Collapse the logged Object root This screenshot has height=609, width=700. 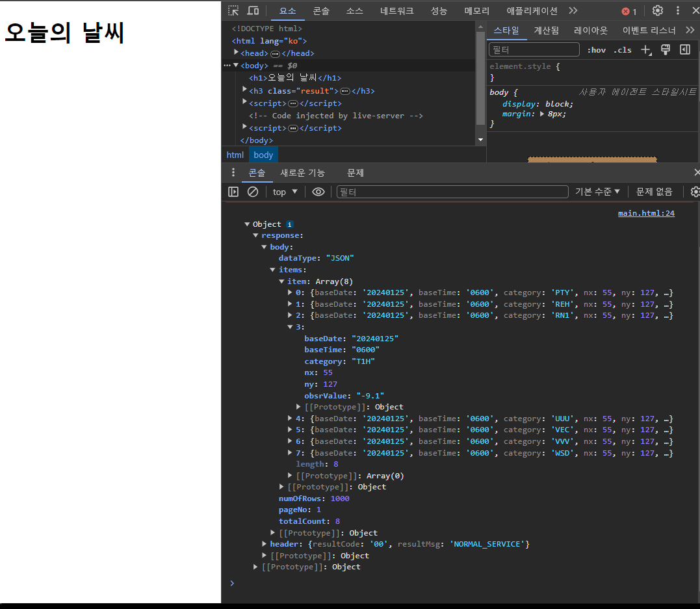click(x=247, y=224)
